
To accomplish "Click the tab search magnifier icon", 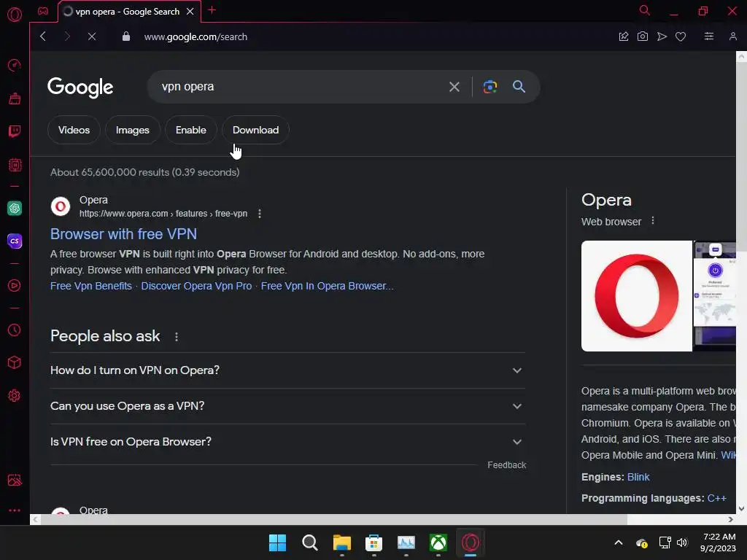I will point(644,10).
